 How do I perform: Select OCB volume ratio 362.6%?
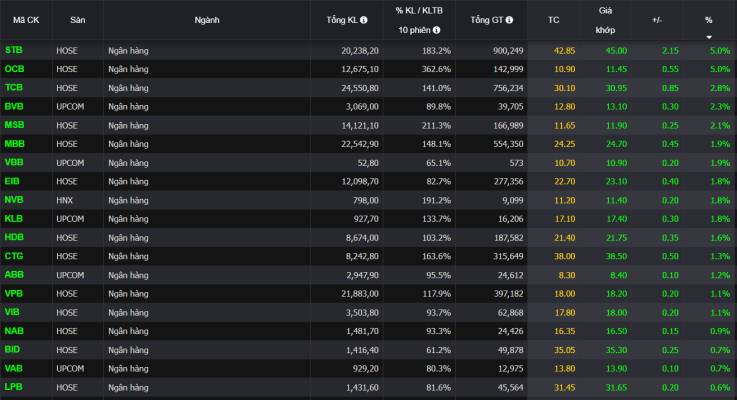[436, 69]
